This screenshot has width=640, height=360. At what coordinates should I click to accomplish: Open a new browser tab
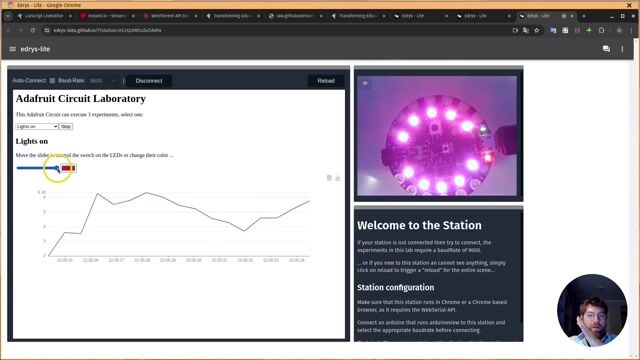pyautogui.click(x=584, y=16)
